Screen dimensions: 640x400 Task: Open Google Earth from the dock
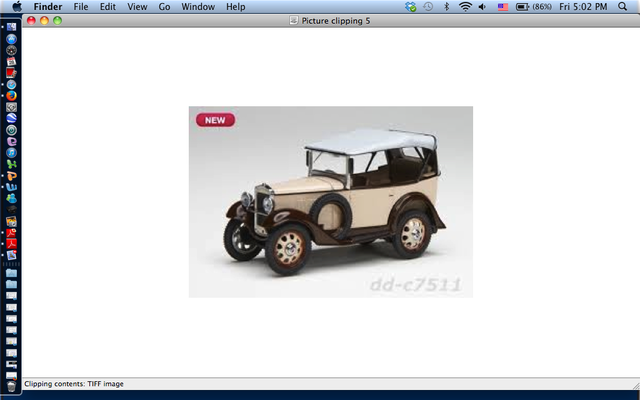11,118
